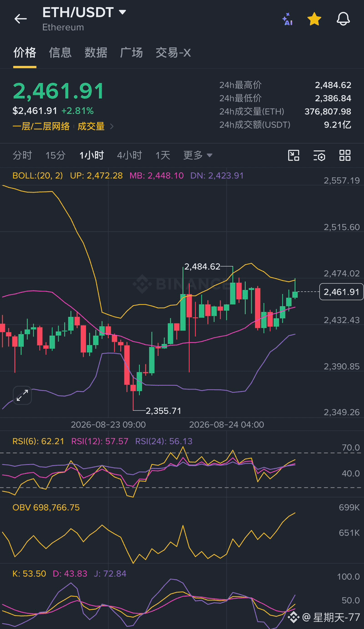Select the 信息 tab
Viewport: 364px width, 629px height.
[x=60, y=53]
